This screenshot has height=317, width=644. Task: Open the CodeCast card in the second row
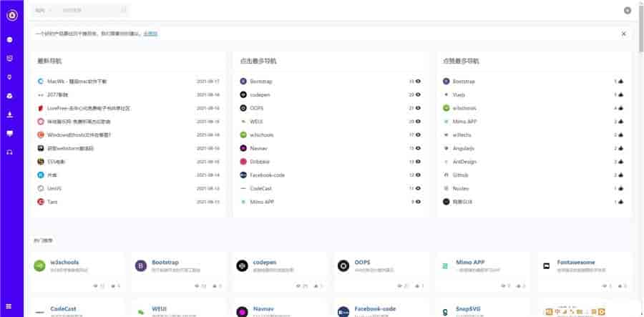click(x=77, y=308)
